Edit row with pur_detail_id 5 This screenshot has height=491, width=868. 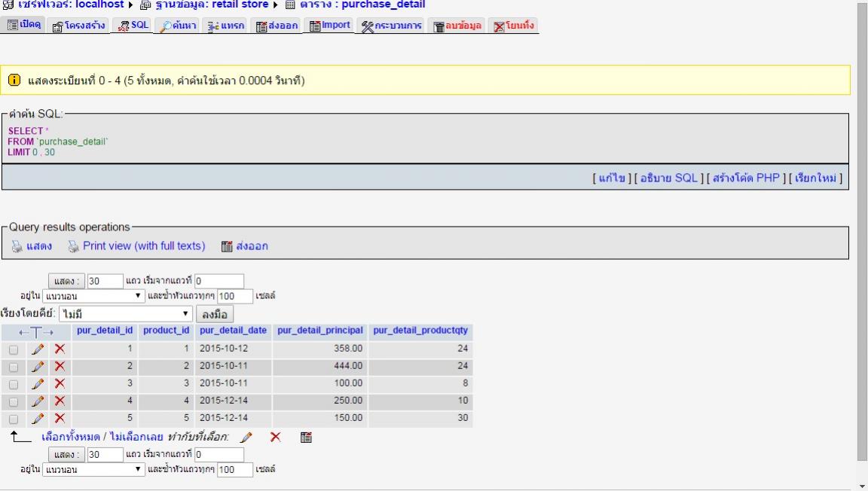(x=38, y=419)
